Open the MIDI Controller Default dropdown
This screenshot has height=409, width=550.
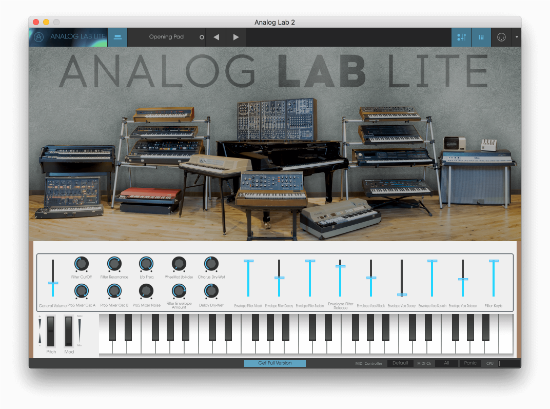click(400, 363)
